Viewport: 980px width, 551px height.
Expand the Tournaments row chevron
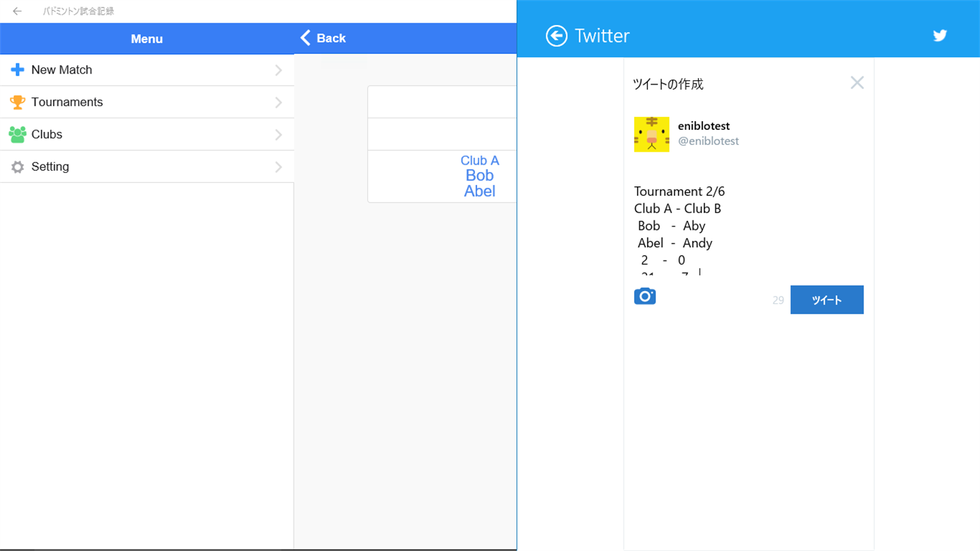pyautogui.click(x=278, y=102)
